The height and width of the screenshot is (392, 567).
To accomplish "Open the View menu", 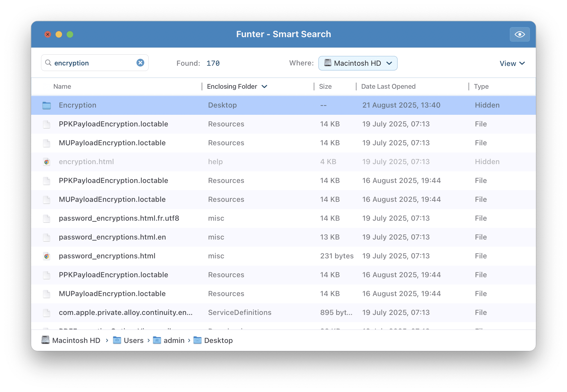I will coord(512,63).
